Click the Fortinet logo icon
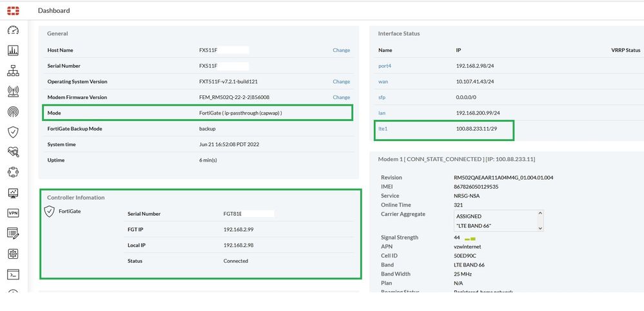This screenshot has height=311, width=644. click(13, 11)
